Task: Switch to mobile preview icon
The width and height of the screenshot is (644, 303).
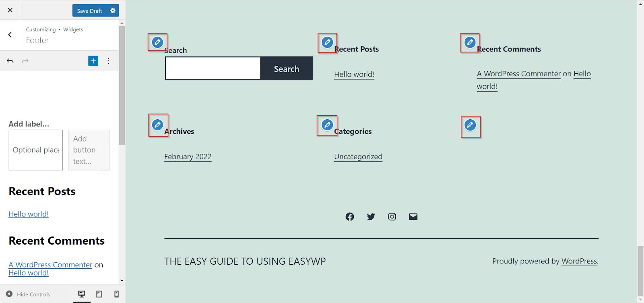Action: coord(116,294)
